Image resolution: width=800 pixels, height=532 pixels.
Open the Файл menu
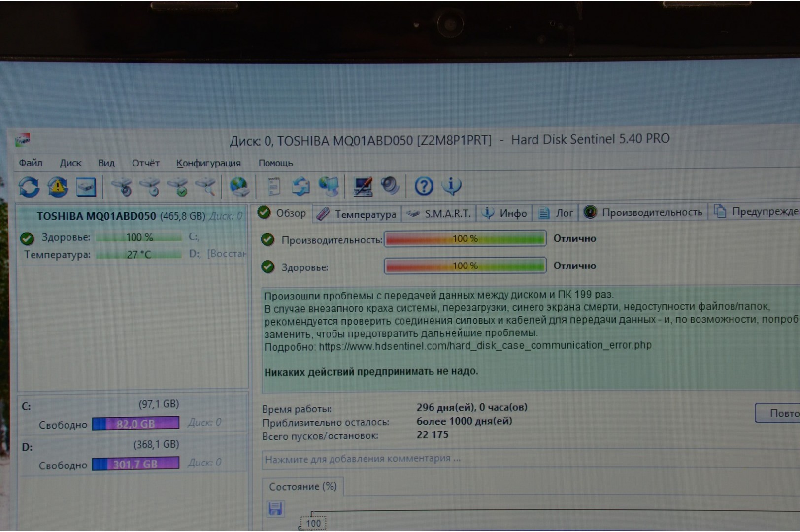pos(31,163)
